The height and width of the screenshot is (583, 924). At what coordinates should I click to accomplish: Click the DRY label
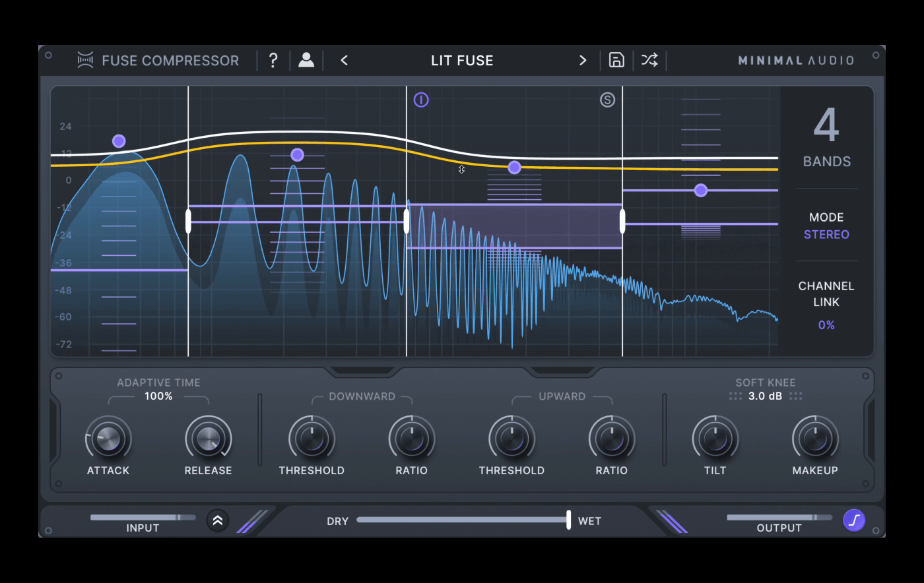[x=337, y=521]
